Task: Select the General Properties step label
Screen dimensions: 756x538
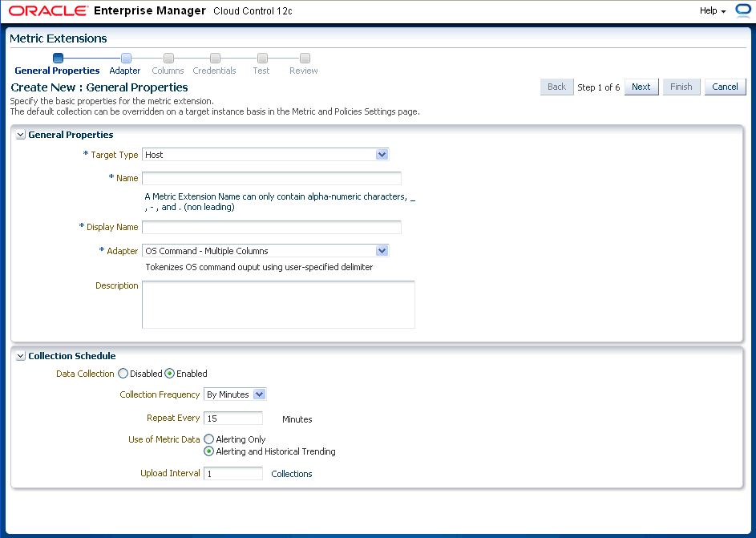Action: point(57,71)
